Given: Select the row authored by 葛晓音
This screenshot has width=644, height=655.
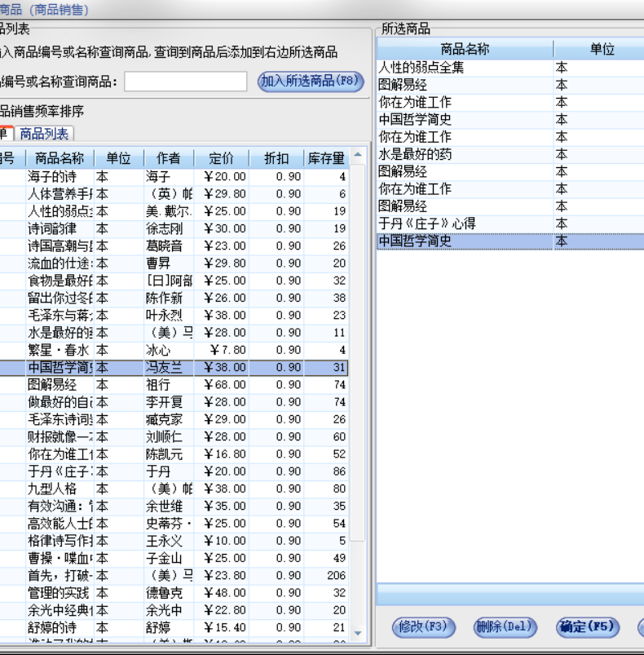Looking at the screenshot, I should 174,246.
